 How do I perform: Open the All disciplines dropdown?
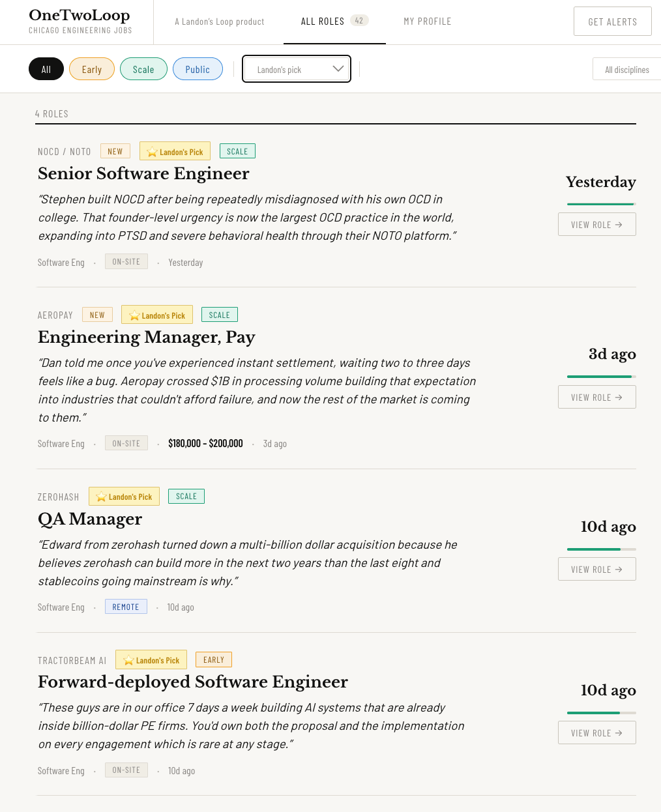(626, 69)
